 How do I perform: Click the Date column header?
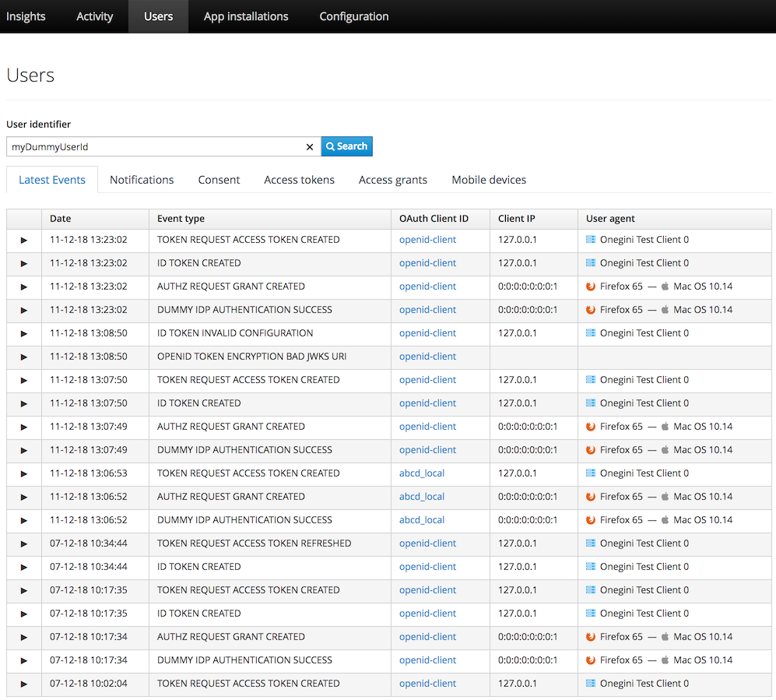tap(95, 219)
